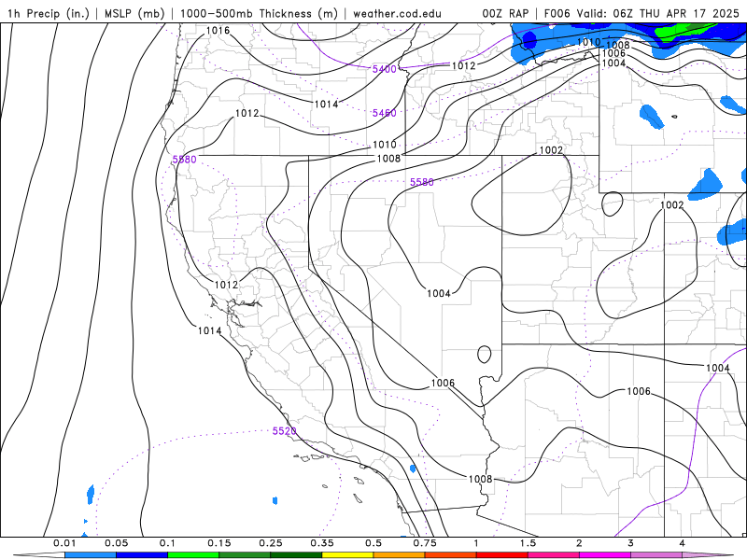Click the legend value 1.5
The height and width of the screenshot is (560, 747).
pos(528,543)
